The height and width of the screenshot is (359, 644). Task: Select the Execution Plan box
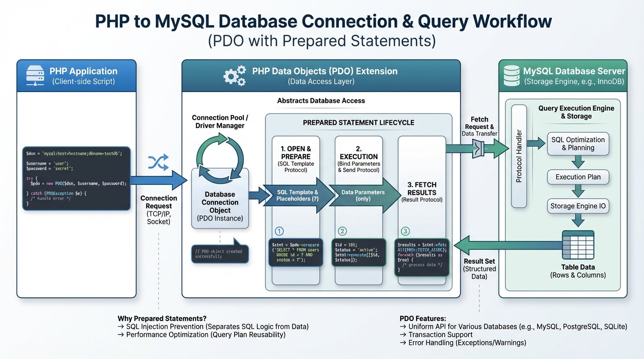(578, 177)
